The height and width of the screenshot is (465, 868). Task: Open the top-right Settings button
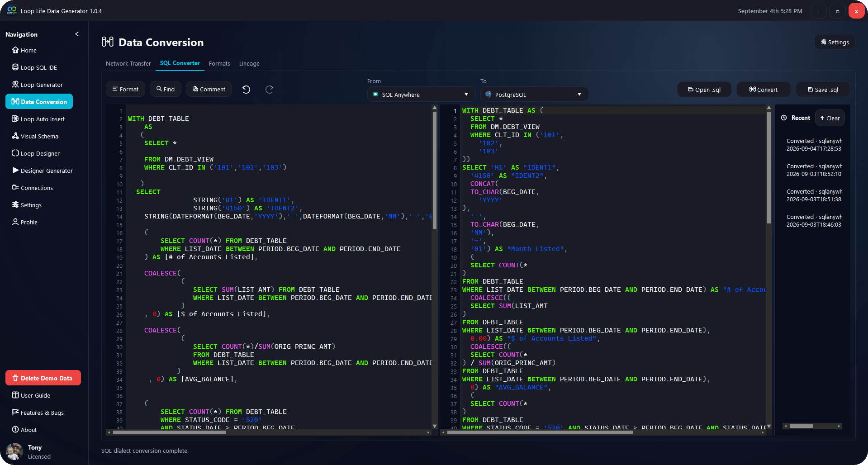tap(835, 42)
